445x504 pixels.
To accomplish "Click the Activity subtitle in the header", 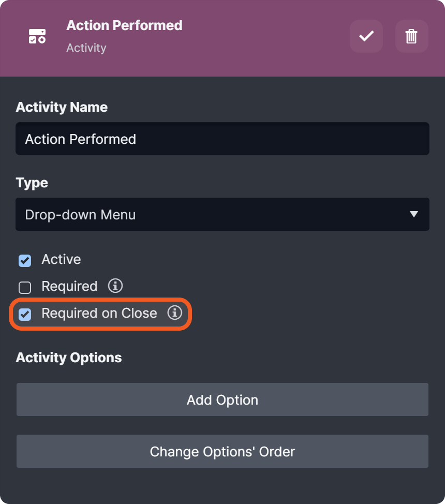I will click(86, 48).
